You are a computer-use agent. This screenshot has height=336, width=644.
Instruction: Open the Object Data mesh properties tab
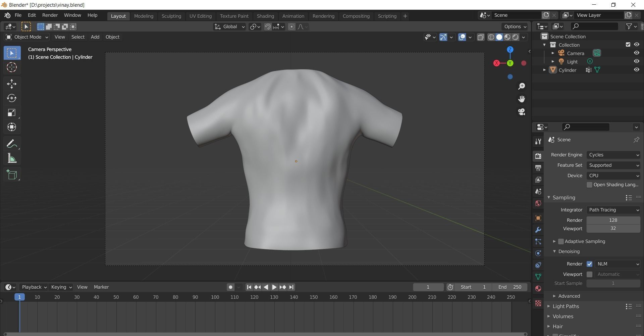[x=538, y=277]
